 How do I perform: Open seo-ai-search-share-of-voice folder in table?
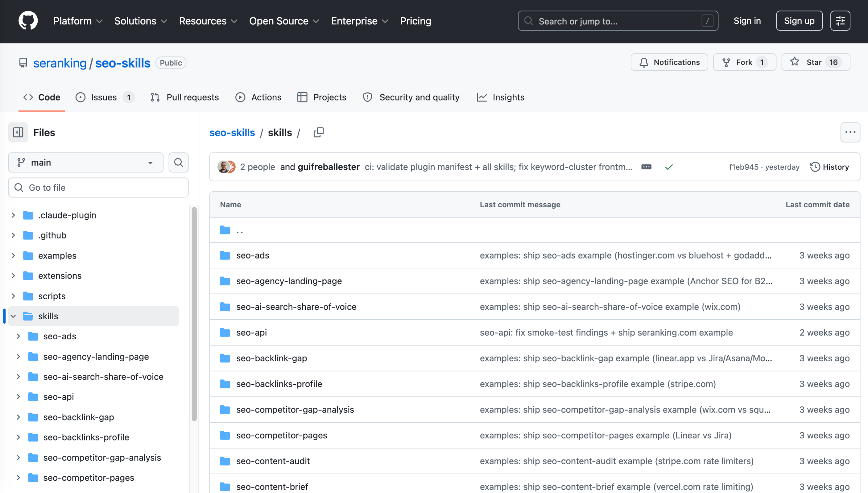point(296,307)
